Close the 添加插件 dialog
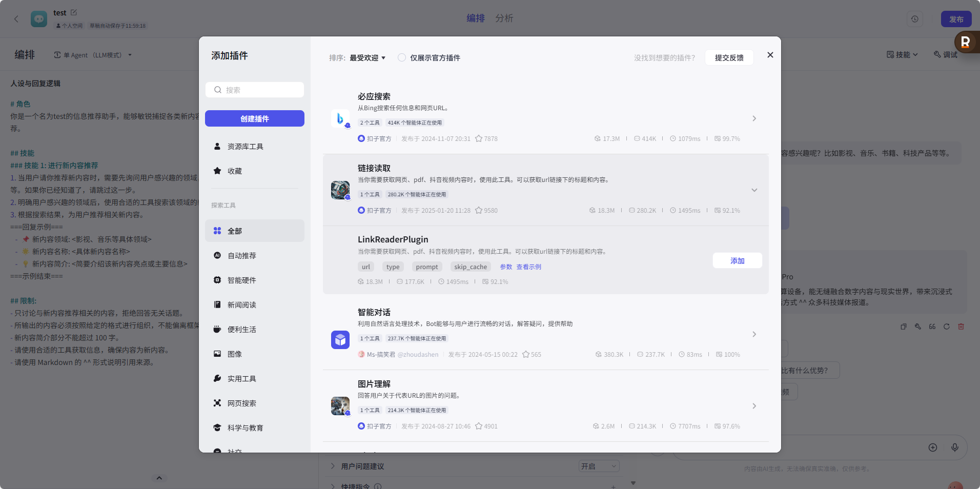Viewport: 980px width, 489px height. pyautogui.click(x=770, y=55)
